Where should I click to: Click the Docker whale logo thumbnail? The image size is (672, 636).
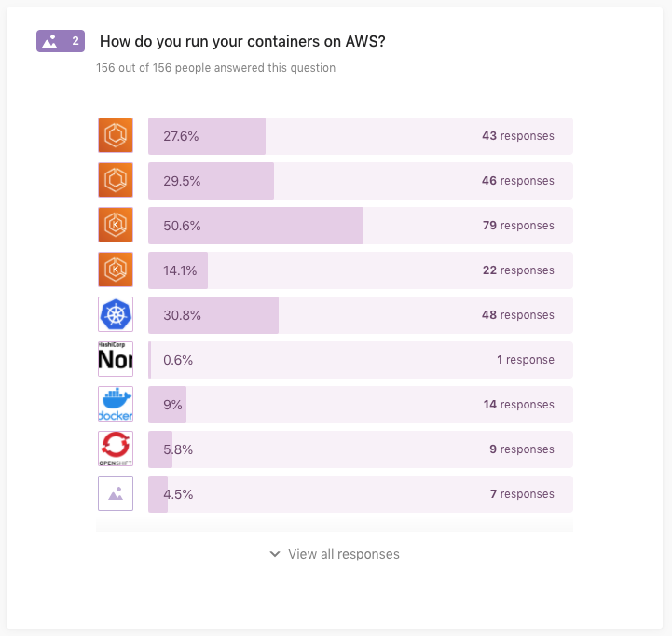pos(116,404)
